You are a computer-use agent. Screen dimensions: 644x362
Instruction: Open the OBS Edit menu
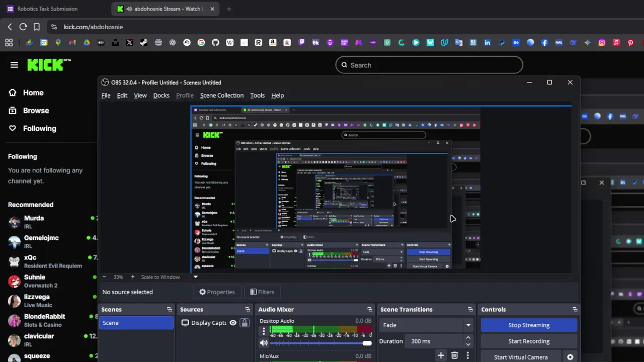pyautogui.click(x=122, y=96)
